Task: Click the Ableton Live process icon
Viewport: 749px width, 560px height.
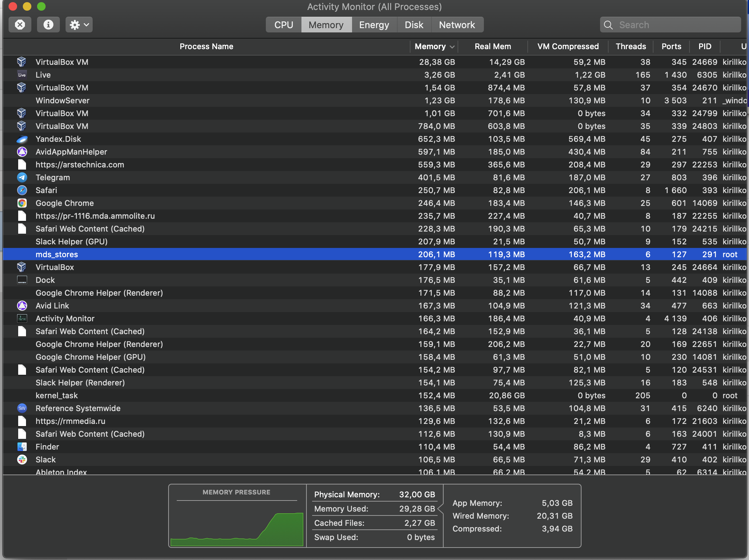Action: click(22, 75)
